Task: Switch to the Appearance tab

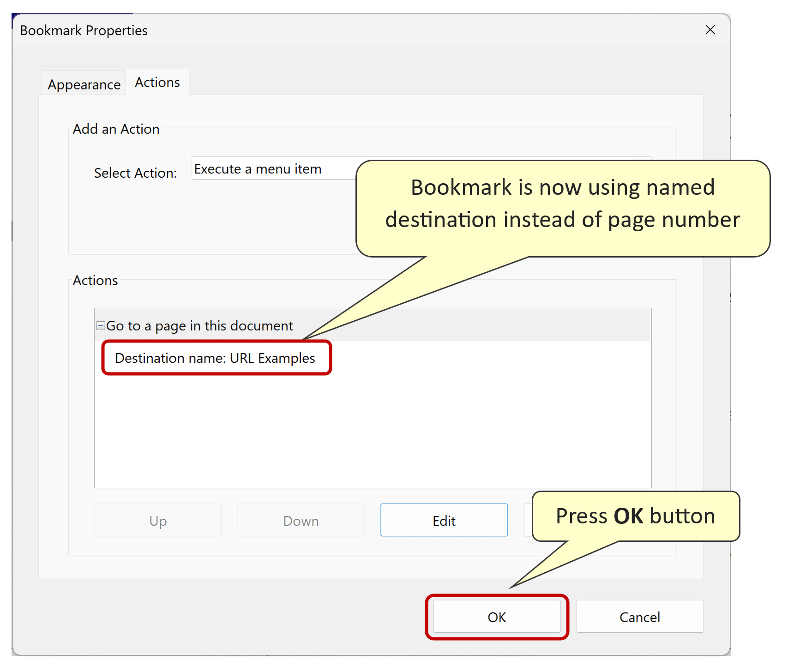Action: 84,84
